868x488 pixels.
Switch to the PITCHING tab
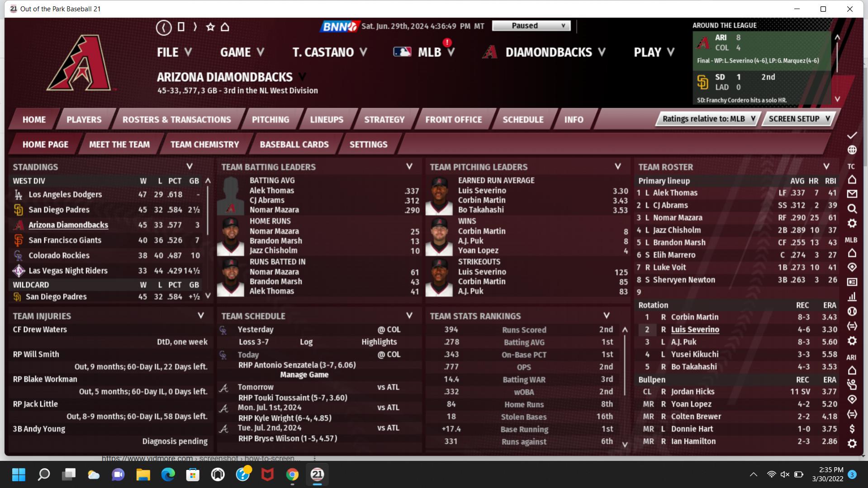pos(270,119)
